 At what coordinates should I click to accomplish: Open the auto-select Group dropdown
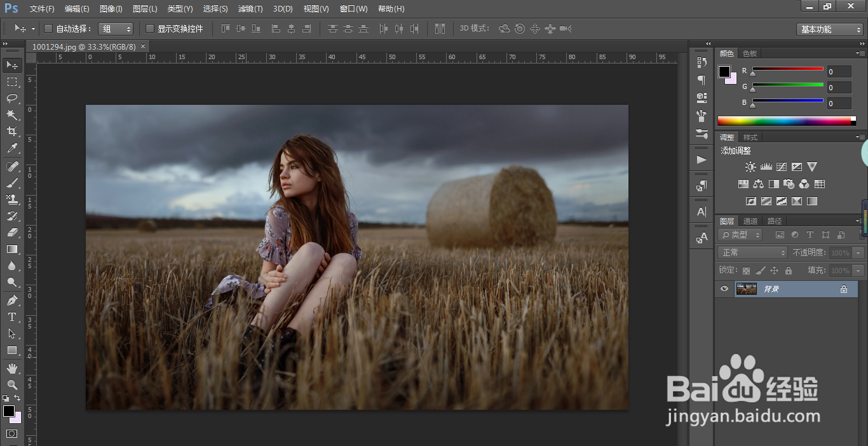[x=116, y=29]
